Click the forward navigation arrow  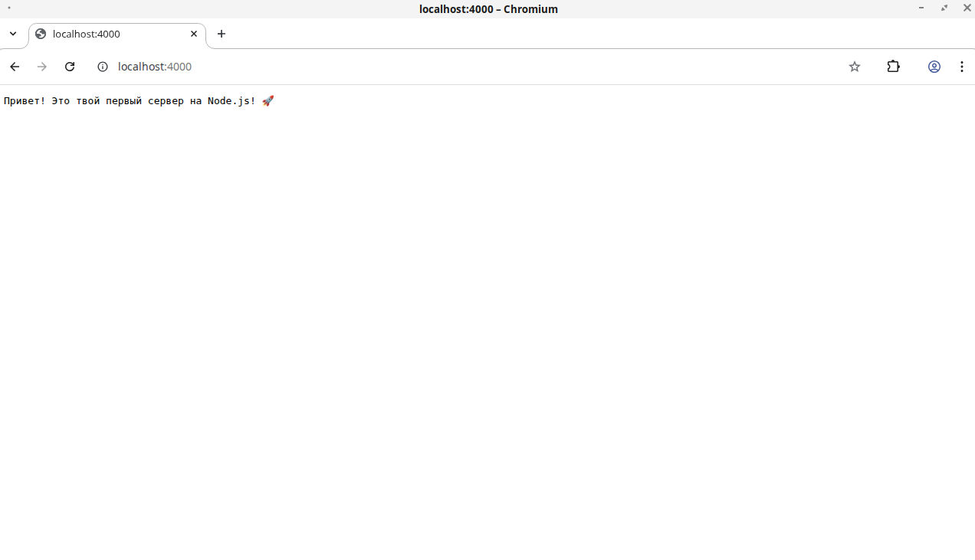(x=42, y=67)
